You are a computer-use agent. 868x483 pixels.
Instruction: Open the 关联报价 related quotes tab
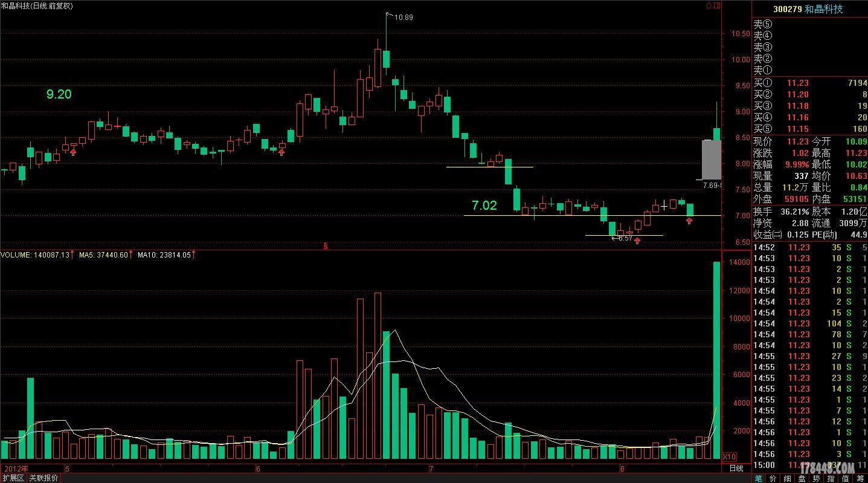point(44,478)
